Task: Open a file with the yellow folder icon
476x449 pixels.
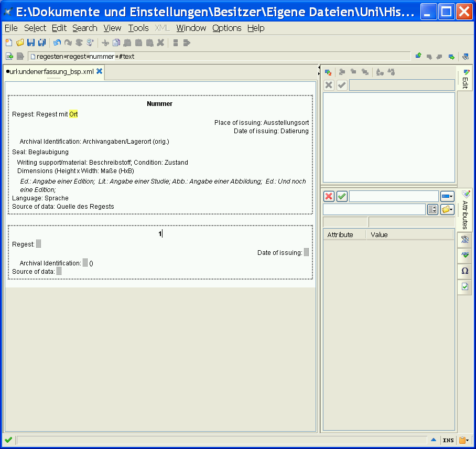Action: [20, 43]
